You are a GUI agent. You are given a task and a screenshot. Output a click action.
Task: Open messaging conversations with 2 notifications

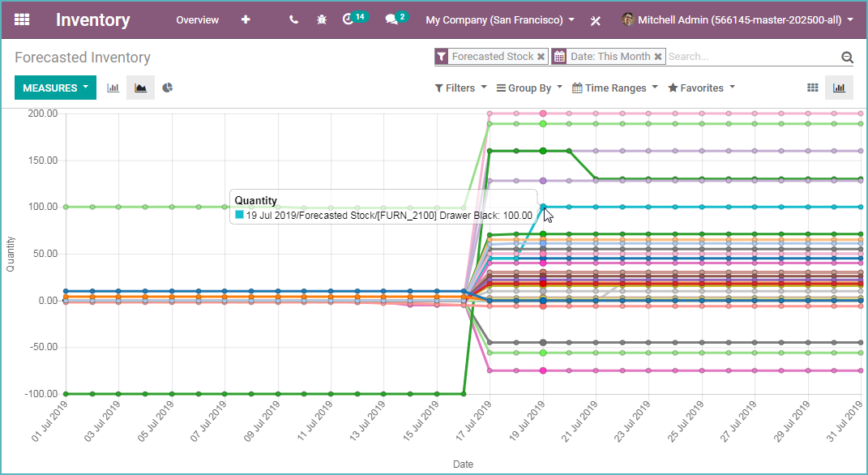click(391, 19)
